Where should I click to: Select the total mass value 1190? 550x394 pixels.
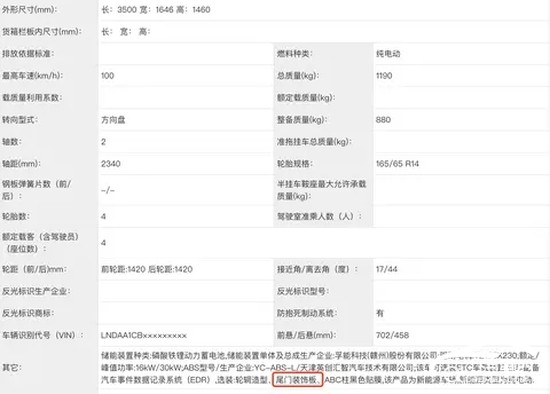coord(384,75)
